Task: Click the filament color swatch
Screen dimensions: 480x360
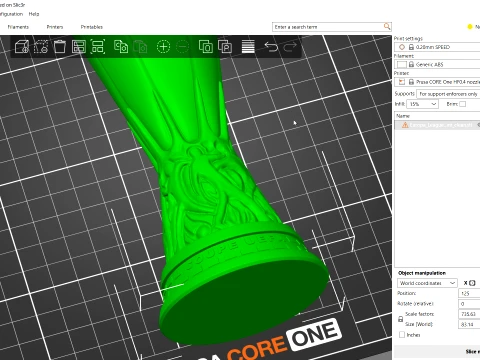Action: click(402, 64)
